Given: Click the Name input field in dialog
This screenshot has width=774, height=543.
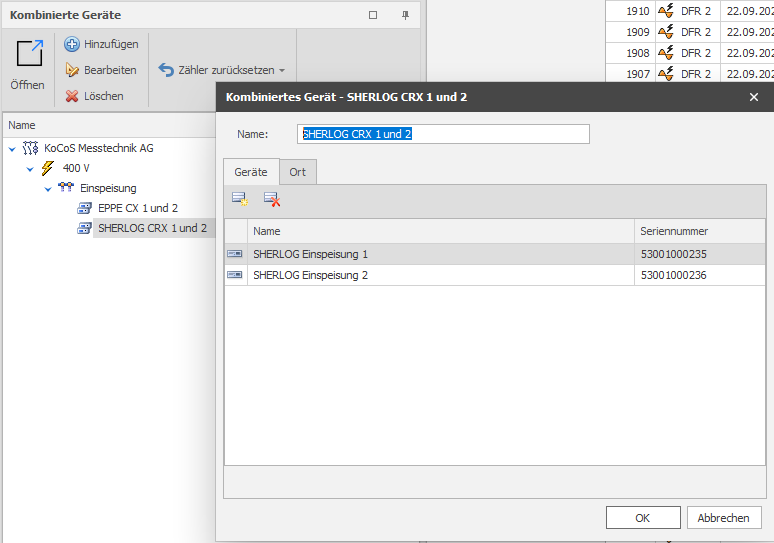Looking at the screenshot, I should coord(443,134).
